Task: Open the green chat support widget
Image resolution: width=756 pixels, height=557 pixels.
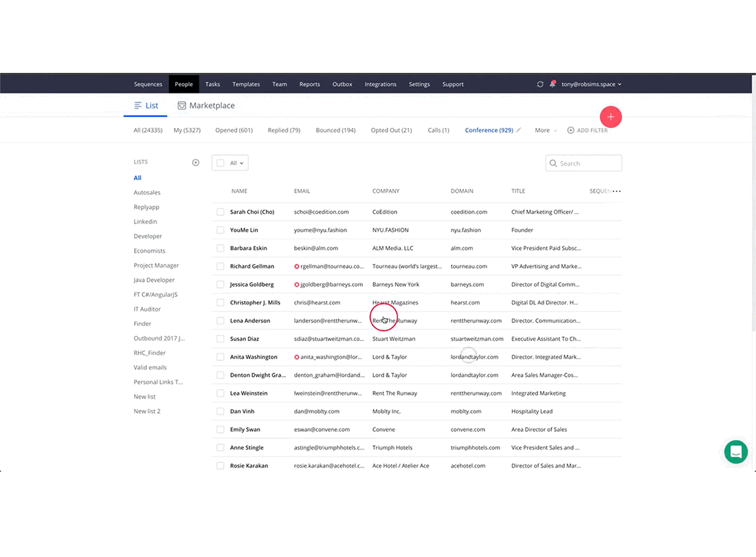Action: click(x=736, y=452)
